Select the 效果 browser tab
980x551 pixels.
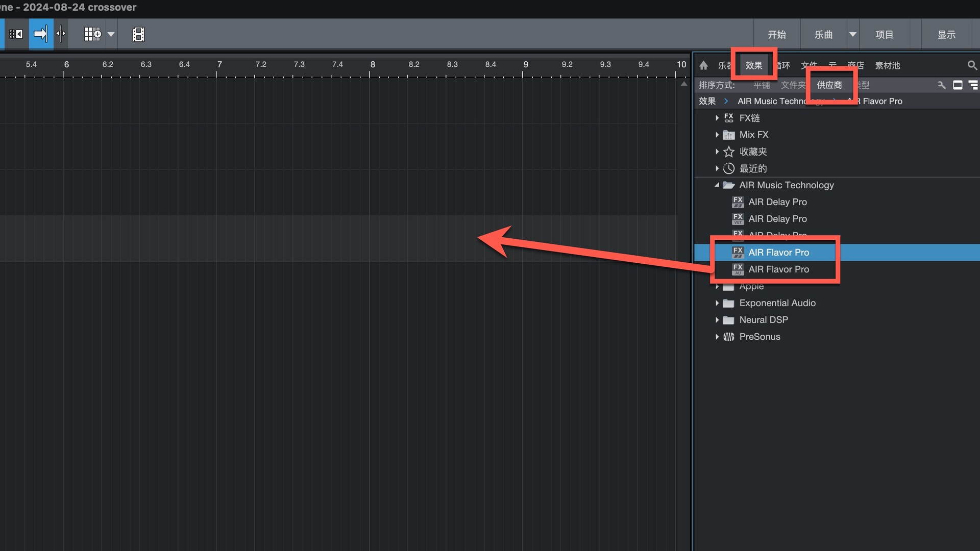753,65
